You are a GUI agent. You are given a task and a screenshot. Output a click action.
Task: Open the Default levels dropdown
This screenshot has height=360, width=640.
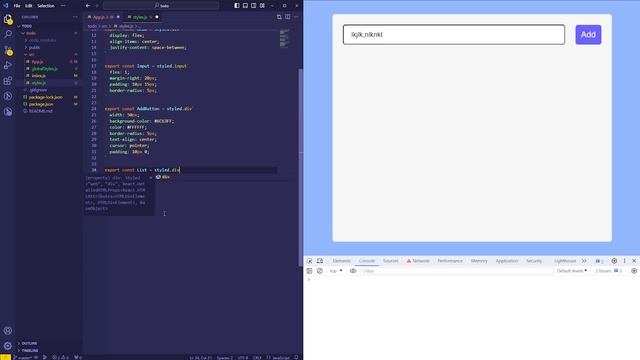(x=571, y=271)
